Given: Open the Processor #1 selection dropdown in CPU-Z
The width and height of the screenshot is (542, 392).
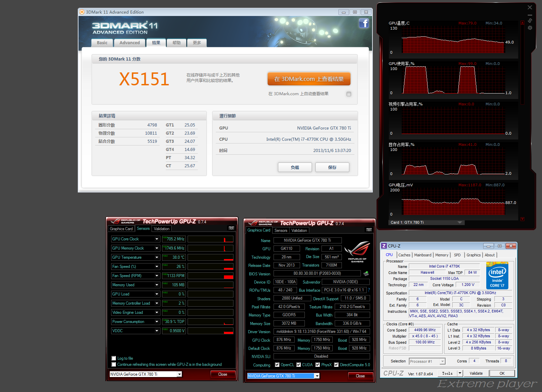Looking at the screenshot, I should click(x=442, y=361).
